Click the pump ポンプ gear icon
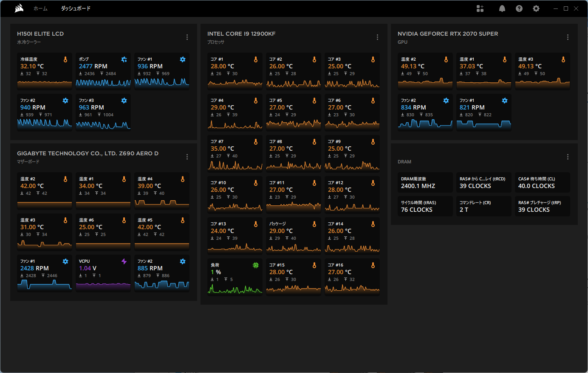This screenshot has width=588, height=373. [124, 59]
